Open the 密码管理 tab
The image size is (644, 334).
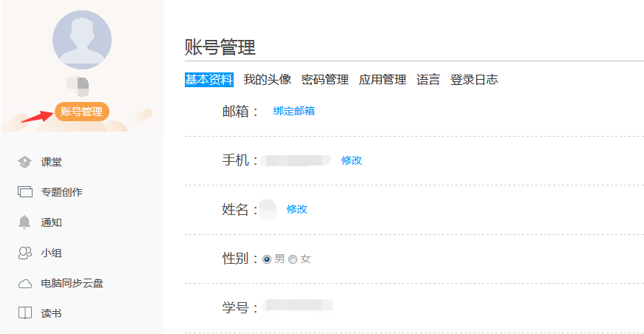point(325,80)
